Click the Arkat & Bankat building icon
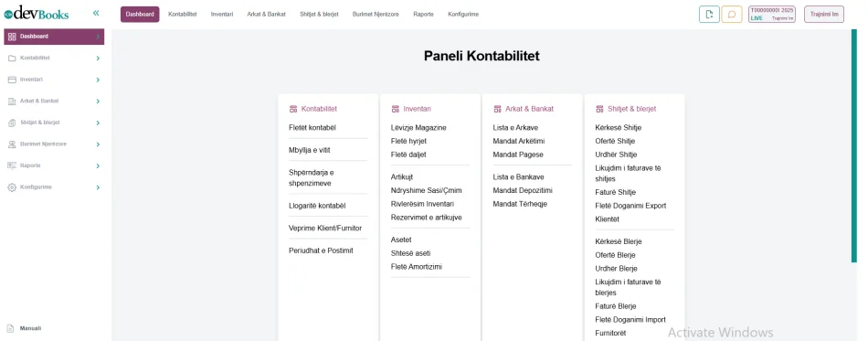The width and height of the screenshot is (868, 341). pos(12,101)
